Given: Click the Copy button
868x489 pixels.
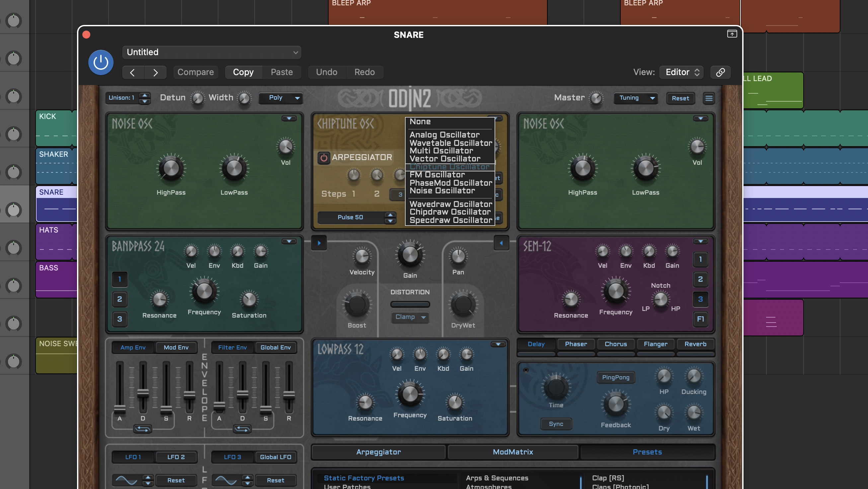Looking at the screenshot, I should [243, 72].
